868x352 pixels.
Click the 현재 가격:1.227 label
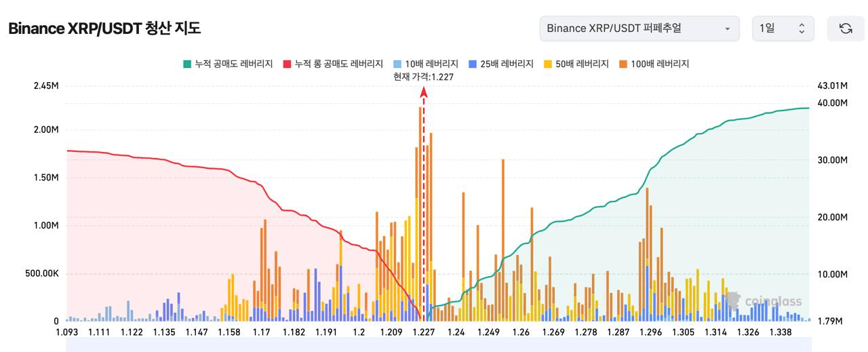coord(423,77)
